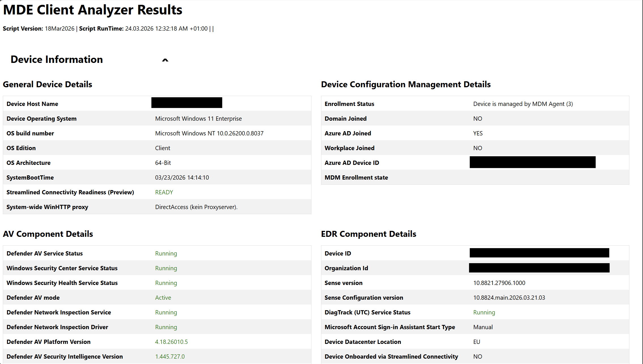Click the redacted Device Host Name box
Image resolution: width=643 pixels, height=364 pixels.
(x=186, y=103)
